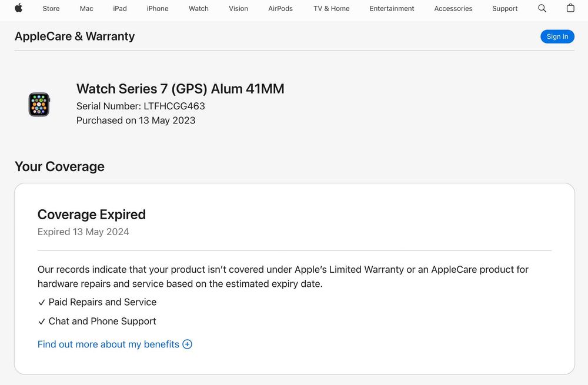Go to the Mac menu item
This screenshot has width=588, height=385.
(x=86, y=9)
